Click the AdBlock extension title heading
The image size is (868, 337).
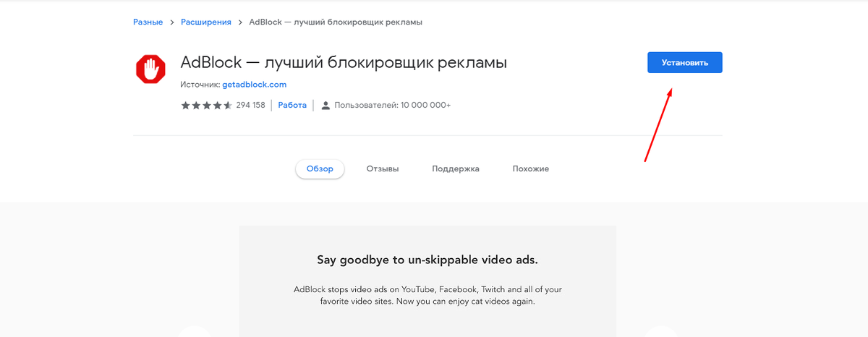pyautogui.click(x=344, y=63)
